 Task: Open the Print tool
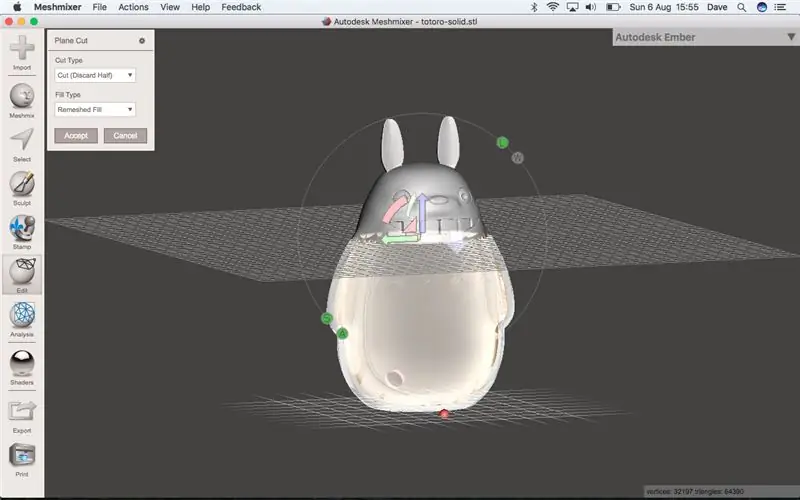coord(22,460)
